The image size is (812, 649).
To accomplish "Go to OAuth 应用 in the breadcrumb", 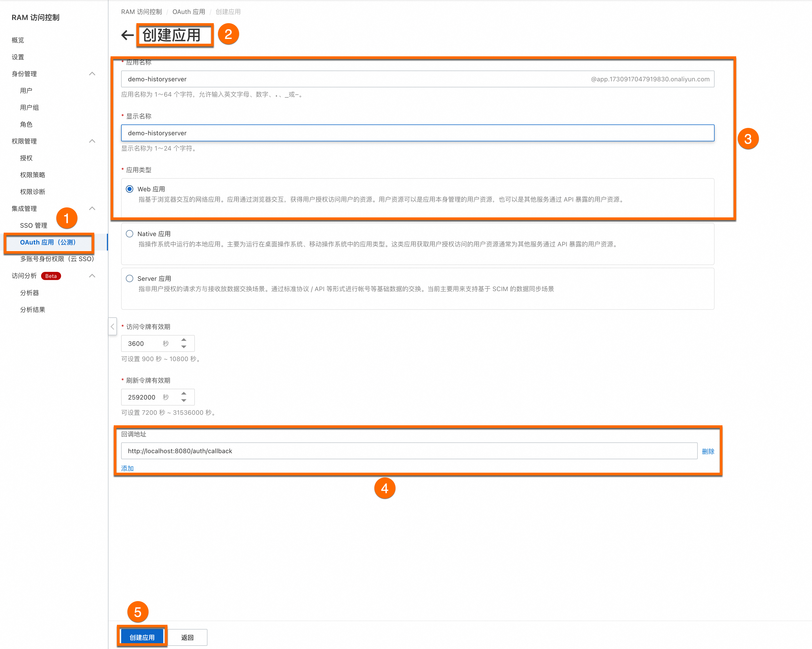I will pos(189,12).
